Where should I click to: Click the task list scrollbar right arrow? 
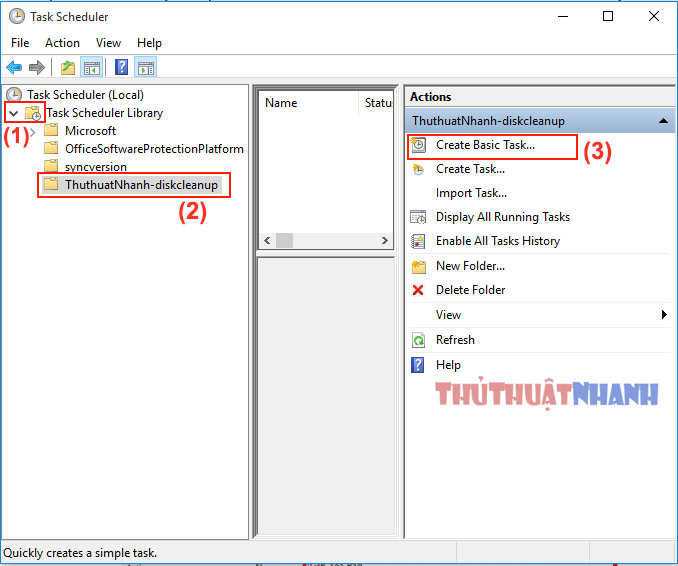[x=384, y=240]
